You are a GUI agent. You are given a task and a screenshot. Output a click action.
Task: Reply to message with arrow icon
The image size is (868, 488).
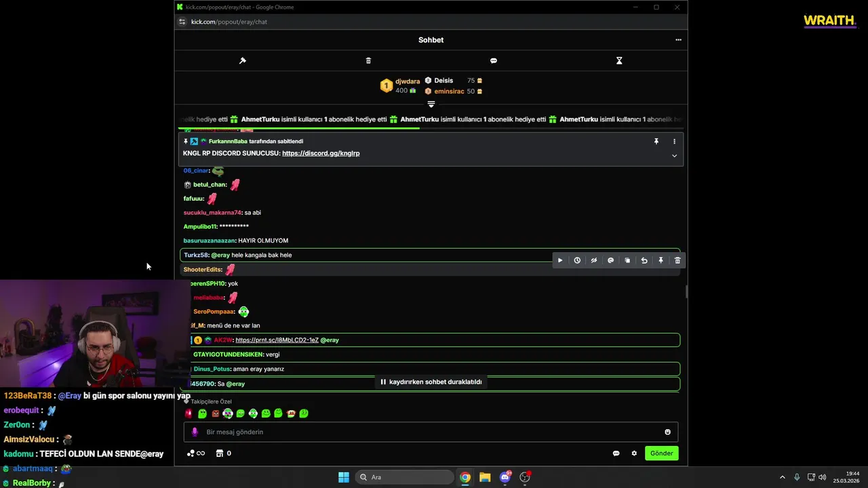pyautogui.click(x=644, y=260)
